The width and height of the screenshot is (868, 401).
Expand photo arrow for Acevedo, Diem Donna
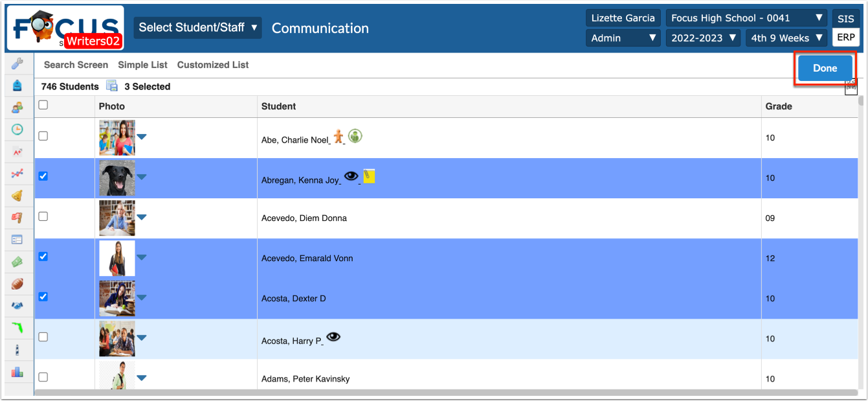[x=142, y=217]
